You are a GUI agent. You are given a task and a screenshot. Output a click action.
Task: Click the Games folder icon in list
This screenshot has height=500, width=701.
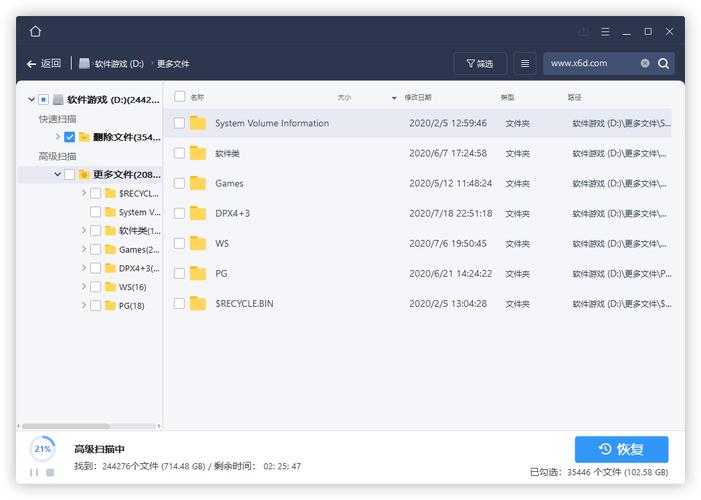pyautogui.click(x=198, y=183)
